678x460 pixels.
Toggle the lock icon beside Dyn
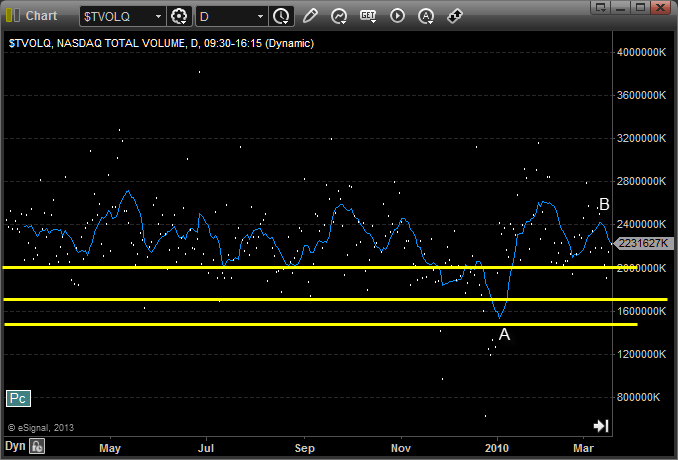pos(36,446)
